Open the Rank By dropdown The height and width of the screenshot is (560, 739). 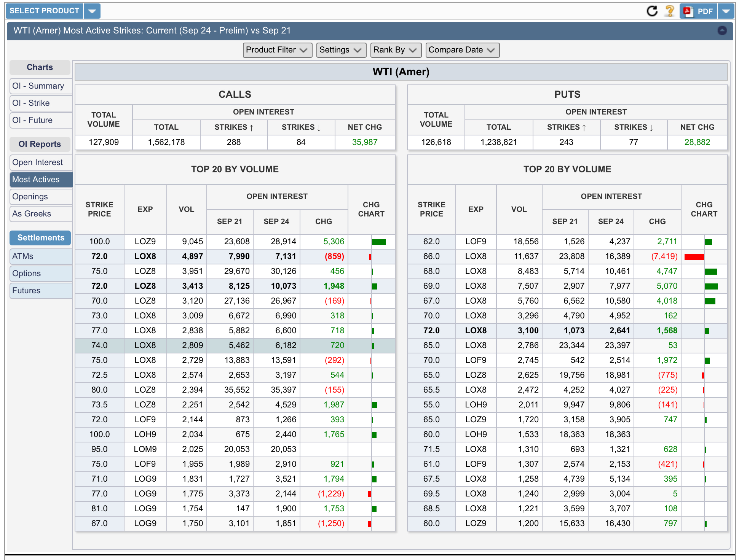pyautogui.click(x=395, y=50)
